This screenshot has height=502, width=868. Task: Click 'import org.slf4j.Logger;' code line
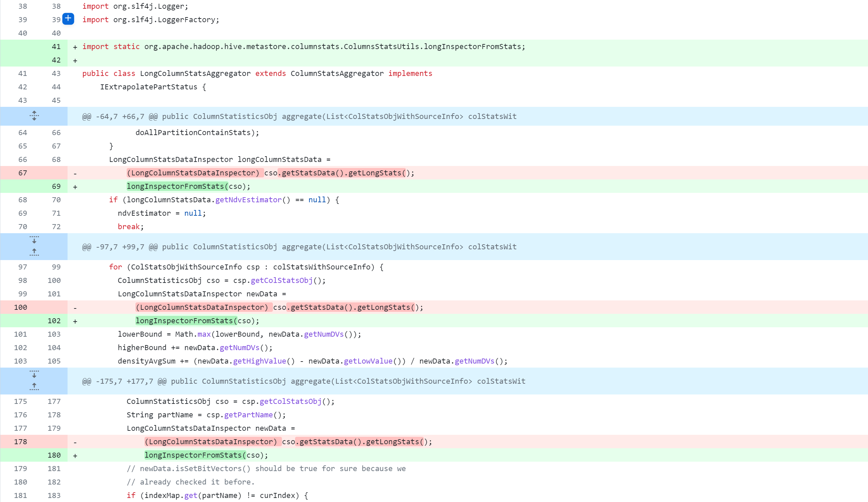click(135, 6)
